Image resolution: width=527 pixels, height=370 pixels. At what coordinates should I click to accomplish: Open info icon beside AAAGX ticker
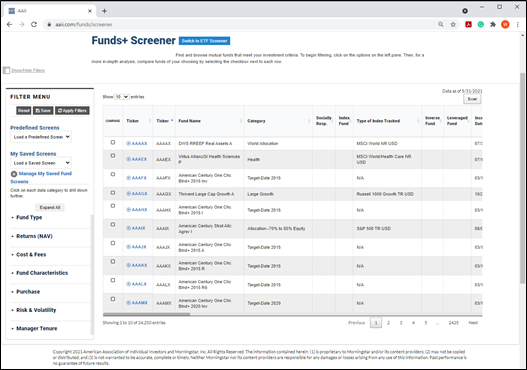tap(128, 194)
